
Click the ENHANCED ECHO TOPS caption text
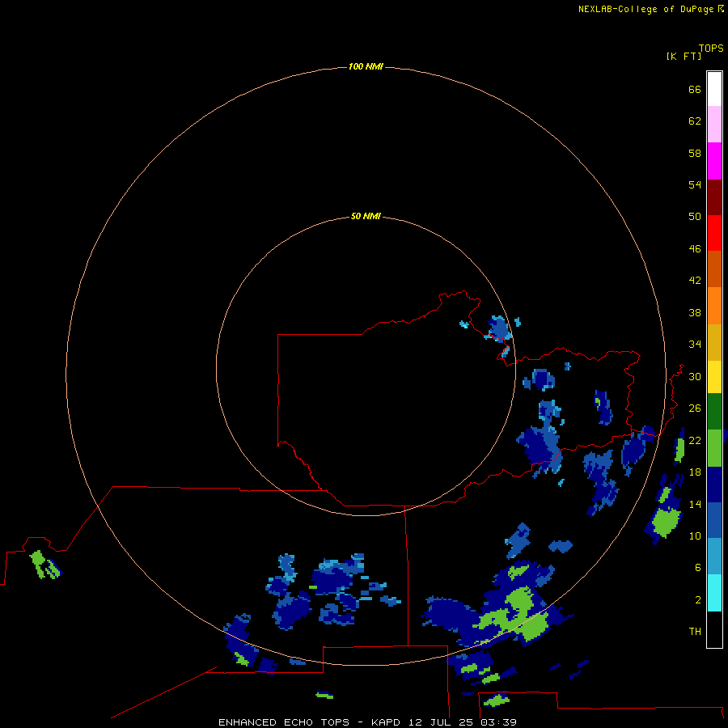(284, 722)
